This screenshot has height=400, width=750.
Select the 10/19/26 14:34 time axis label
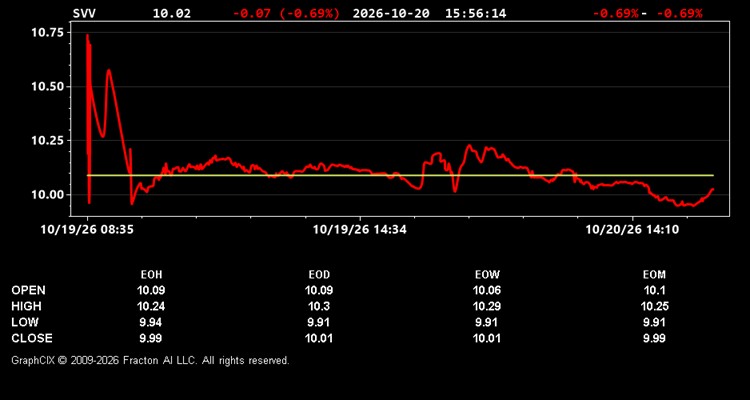click(360, 230)
